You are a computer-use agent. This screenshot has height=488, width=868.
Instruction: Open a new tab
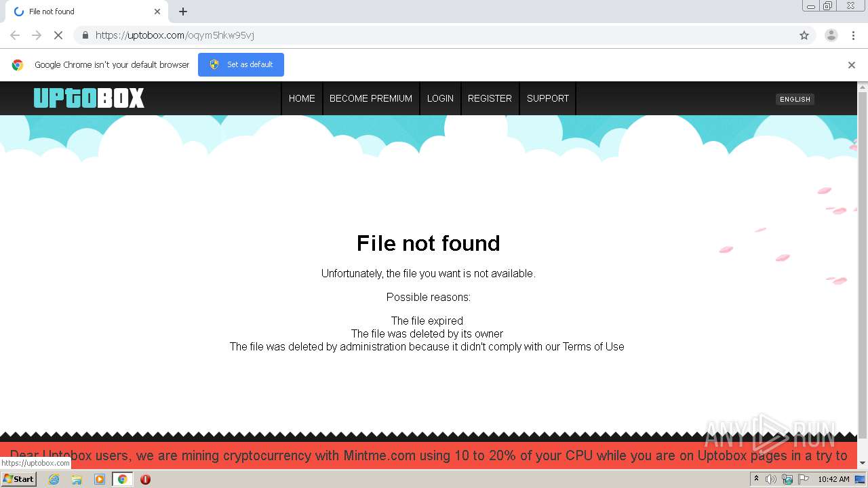click(183, 12)
